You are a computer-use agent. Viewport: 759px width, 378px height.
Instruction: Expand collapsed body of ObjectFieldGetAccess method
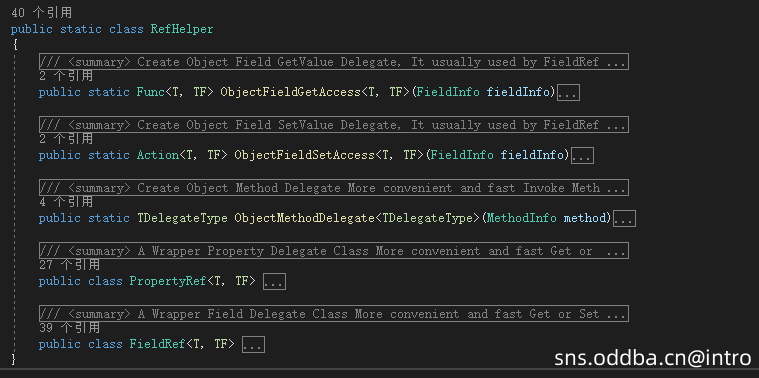[568, 92]
